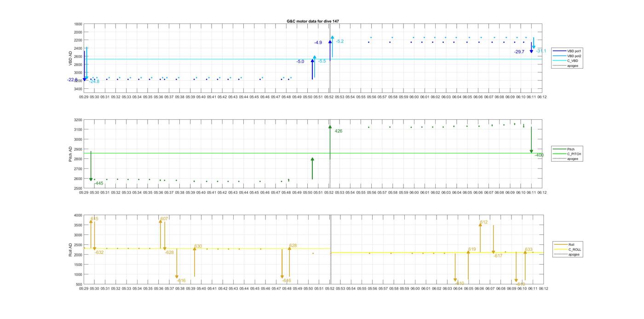644x319 pixels.
Task: Click the "1500" y-axis tick in Roll plot
Action: 78,265
